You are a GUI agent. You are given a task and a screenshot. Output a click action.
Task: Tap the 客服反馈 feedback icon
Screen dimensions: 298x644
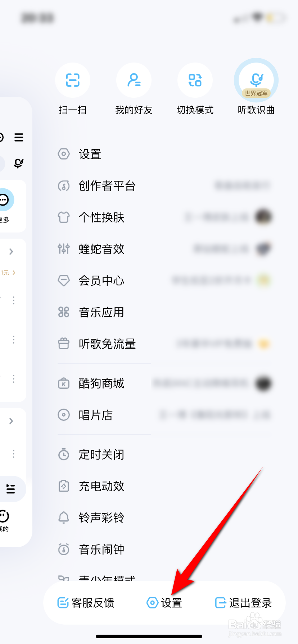pyautogui.click(x=63, y=603)
